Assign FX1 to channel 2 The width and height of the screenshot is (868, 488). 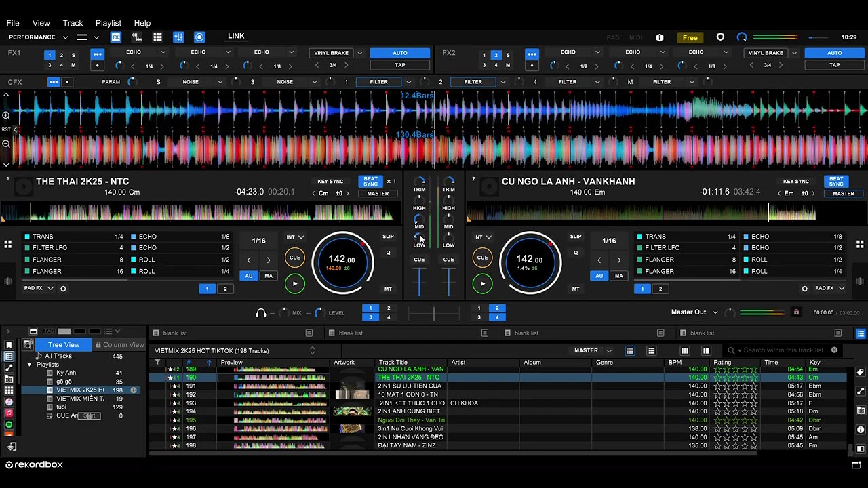(x=61, y=55)
